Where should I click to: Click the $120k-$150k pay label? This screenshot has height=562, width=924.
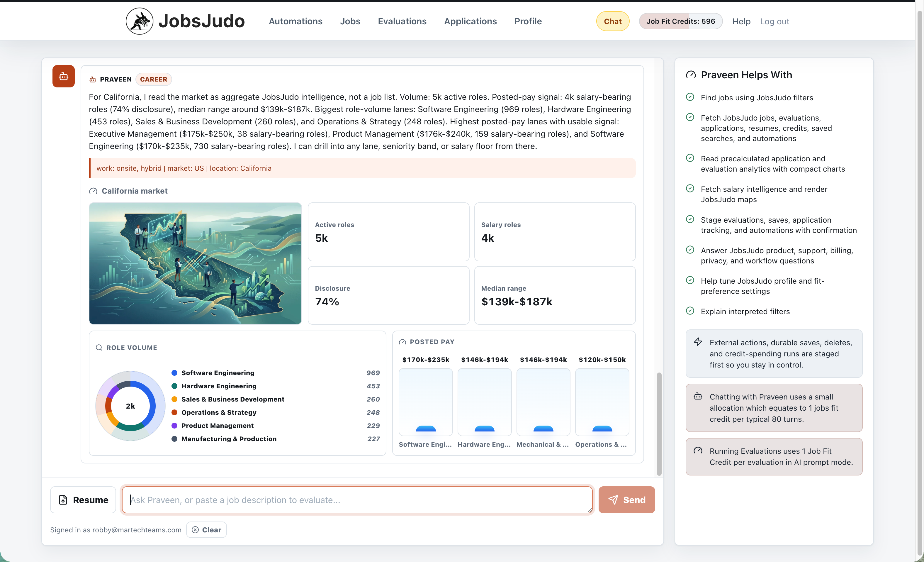pyautogui.click(x=602, y=359)
